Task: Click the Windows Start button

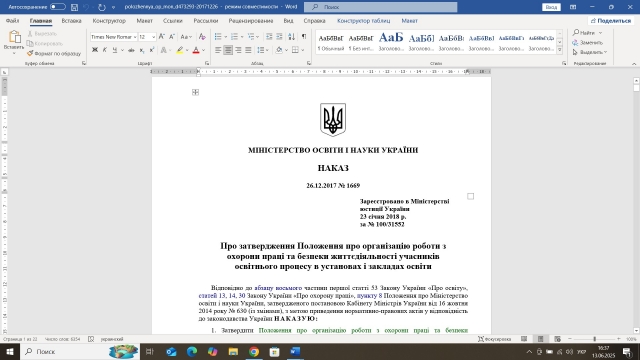Action: (x=10, y=351)
